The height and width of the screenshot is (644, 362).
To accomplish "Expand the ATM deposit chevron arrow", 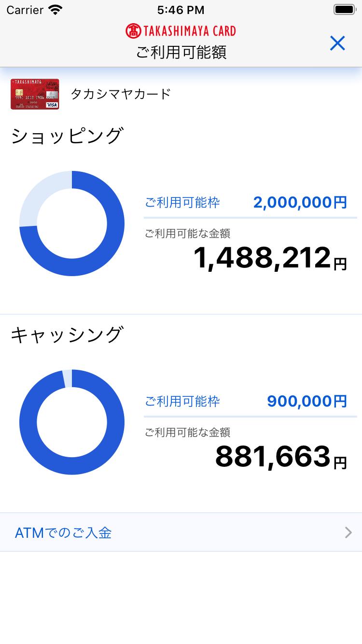I will pos(348,532).
